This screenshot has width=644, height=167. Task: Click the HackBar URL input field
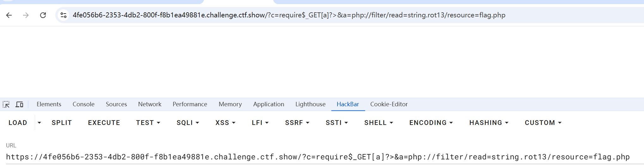point(318,157)
